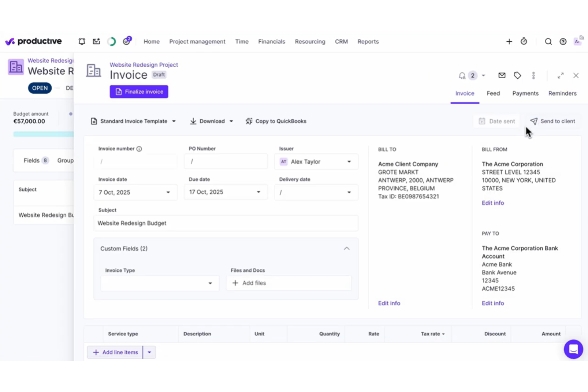Switch to the Payments tab

(525, 93)
